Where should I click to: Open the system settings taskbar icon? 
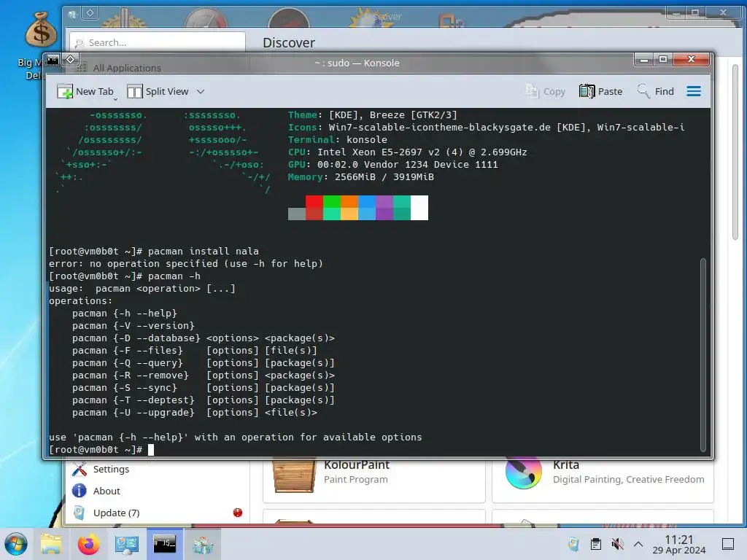point(127,544)
